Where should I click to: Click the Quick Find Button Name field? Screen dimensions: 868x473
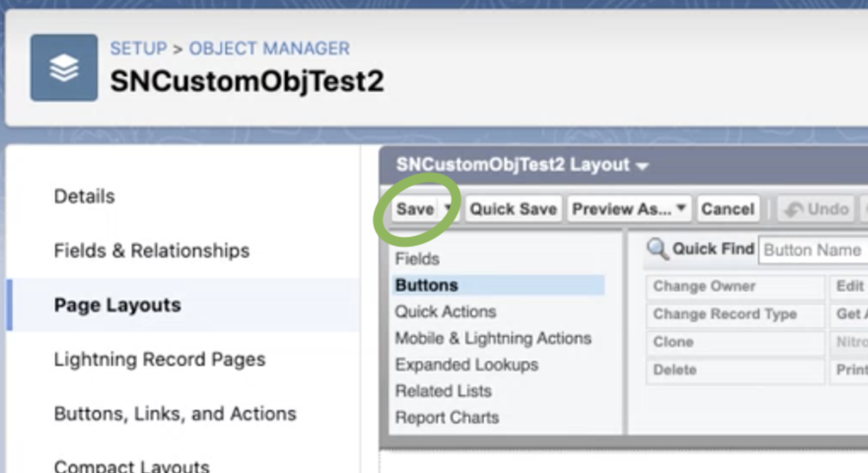(x=813, y=250)
